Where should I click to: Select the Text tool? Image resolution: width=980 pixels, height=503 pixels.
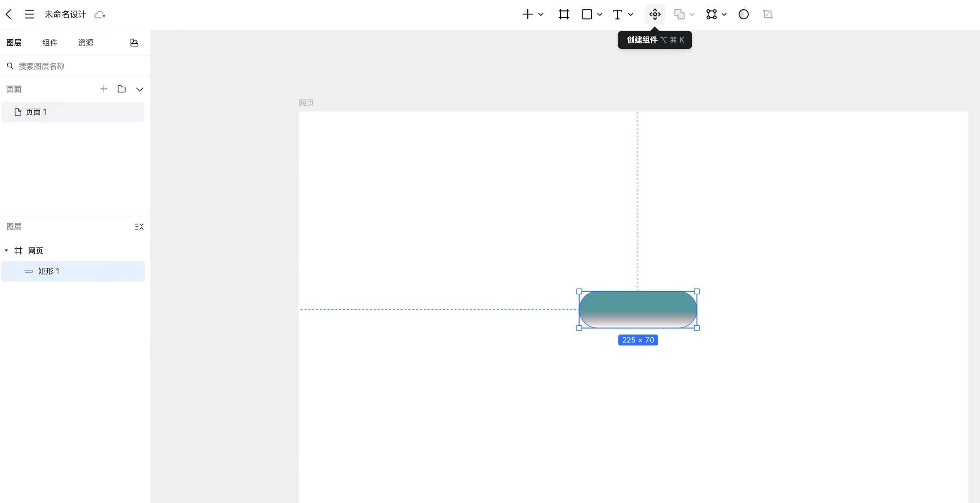click(618, 14)
